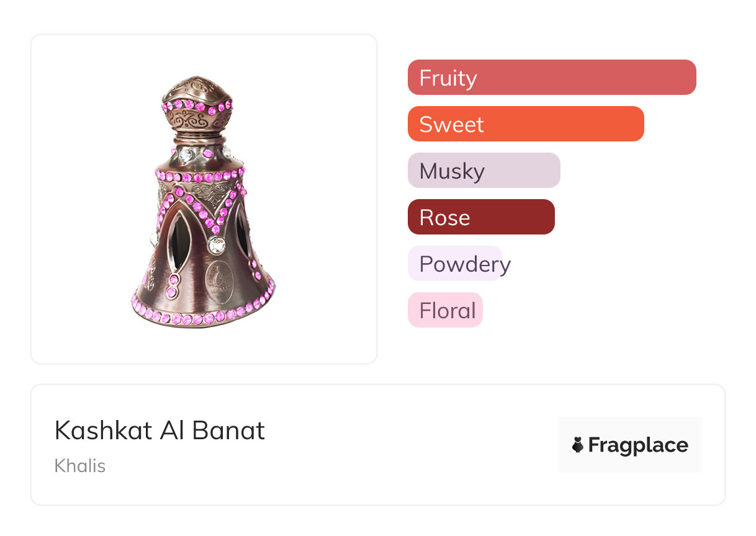The width and height of the screenshot is (756, 536).
Task: Select the Fruity accord bar
Action: [551, 78]
